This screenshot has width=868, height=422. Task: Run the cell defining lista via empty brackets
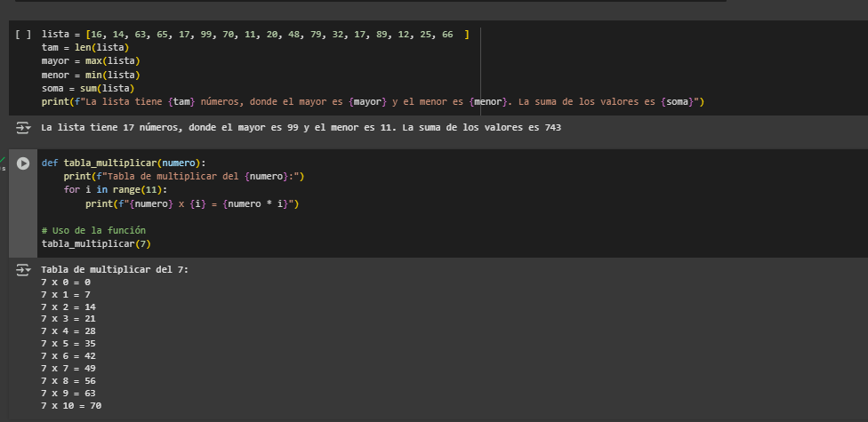[x=23, y=35]
